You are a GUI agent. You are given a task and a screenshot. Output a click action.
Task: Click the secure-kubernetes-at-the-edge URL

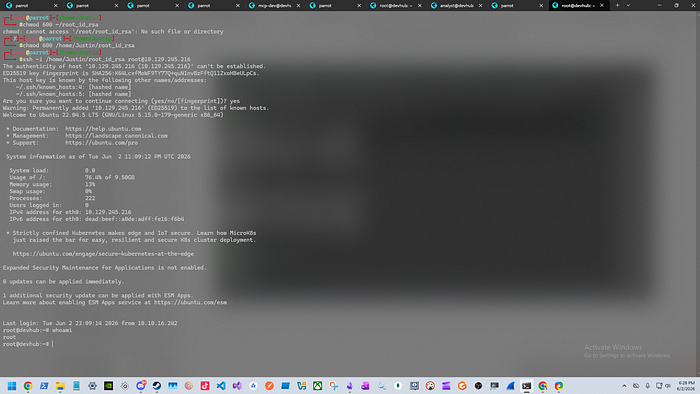[103, 254]
